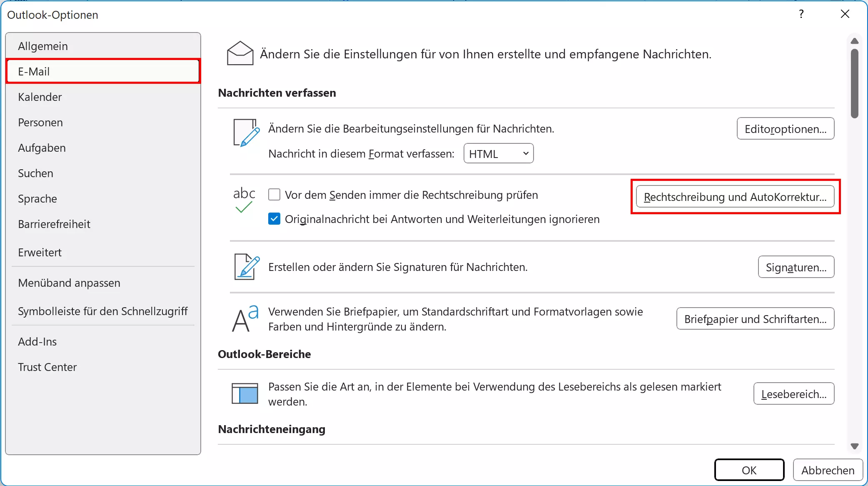Click the envelope icon beside the header text
The width and height of the screenshot is (868, 486).
(x=240, y=53)
